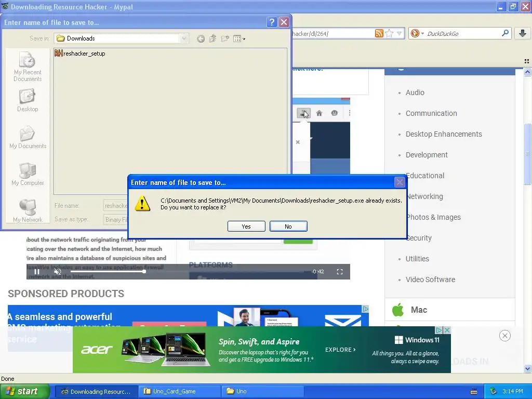
Task: Open the DuckDuckGo search engine dropdown
Action: pyautogui.click(x=417, y=33)
